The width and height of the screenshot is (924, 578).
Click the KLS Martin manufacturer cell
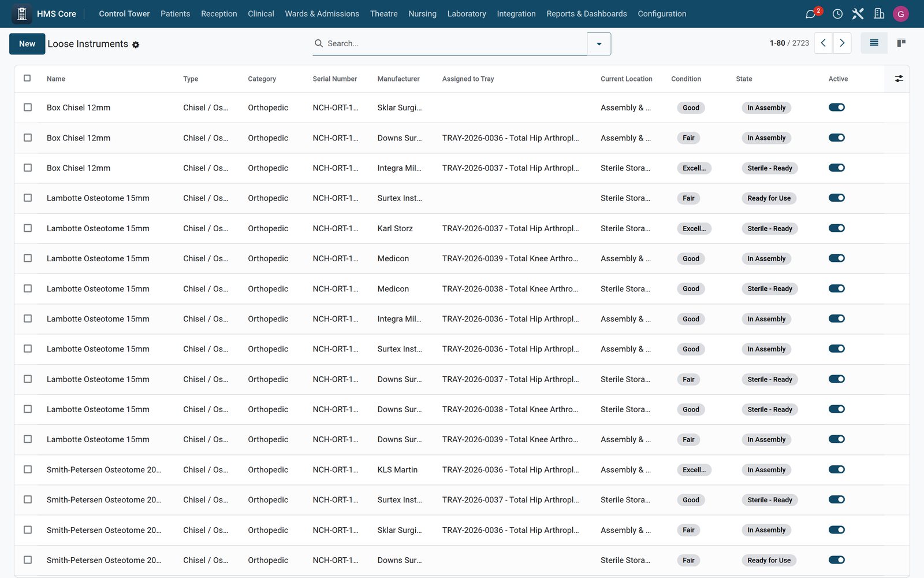(397, 469)
